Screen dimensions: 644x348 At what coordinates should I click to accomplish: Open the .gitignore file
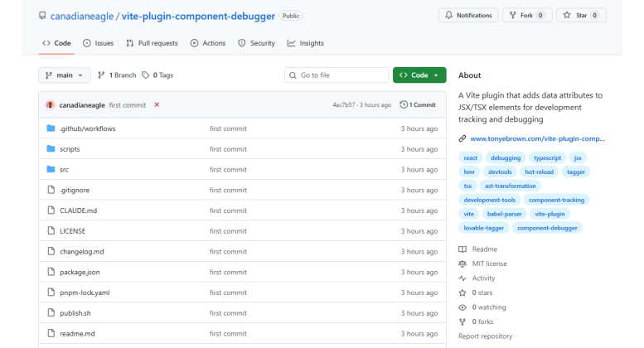tap(75, 190)
